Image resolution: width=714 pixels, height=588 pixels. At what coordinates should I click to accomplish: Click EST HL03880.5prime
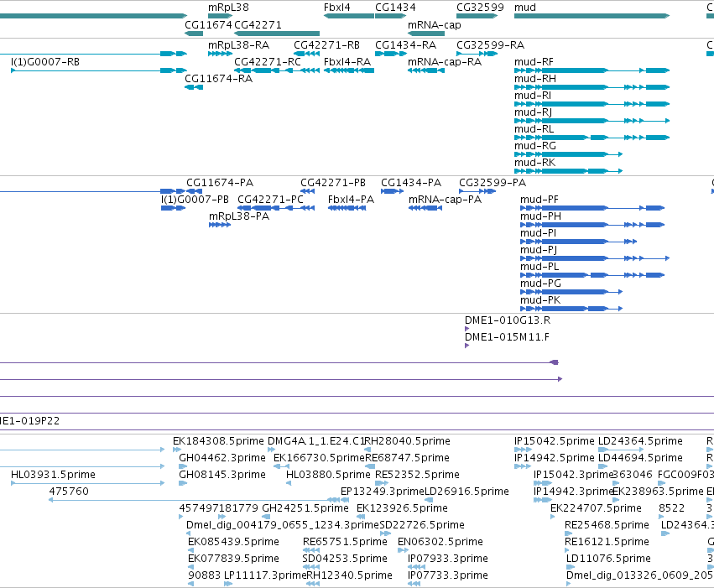click(x=289, y=483)
